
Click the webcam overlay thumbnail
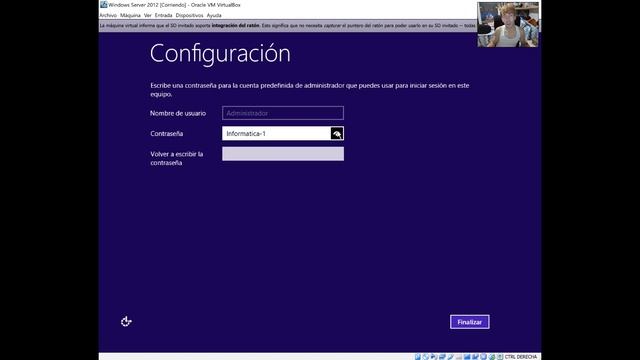(x=508, y=24)
